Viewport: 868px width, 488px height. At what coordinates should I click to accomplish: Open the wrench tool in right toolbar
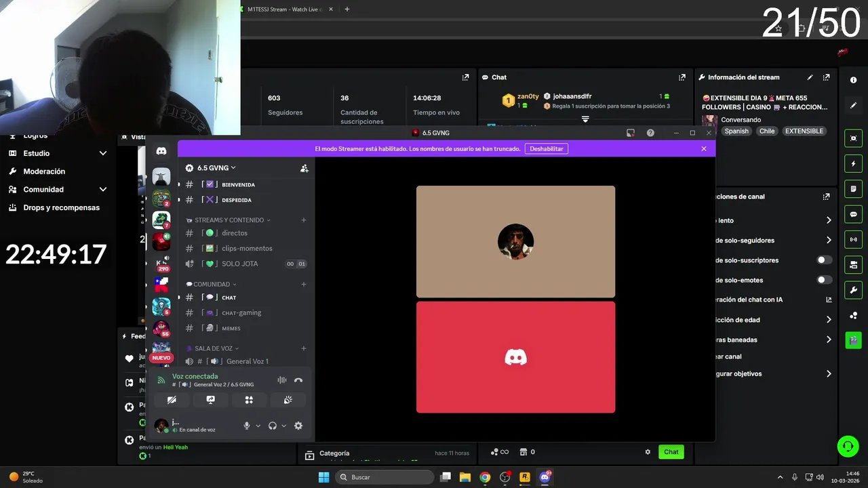coord(853,290)
